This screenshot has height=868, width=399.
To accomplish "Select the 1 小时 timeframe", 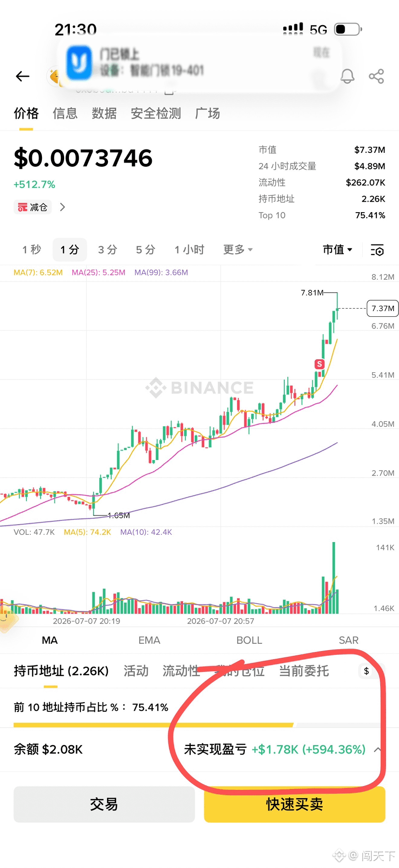I will click(189, 250).
